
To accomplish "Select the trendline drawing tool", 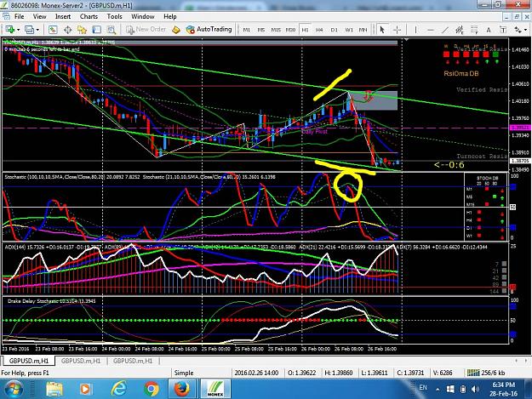I will point(445,30).
